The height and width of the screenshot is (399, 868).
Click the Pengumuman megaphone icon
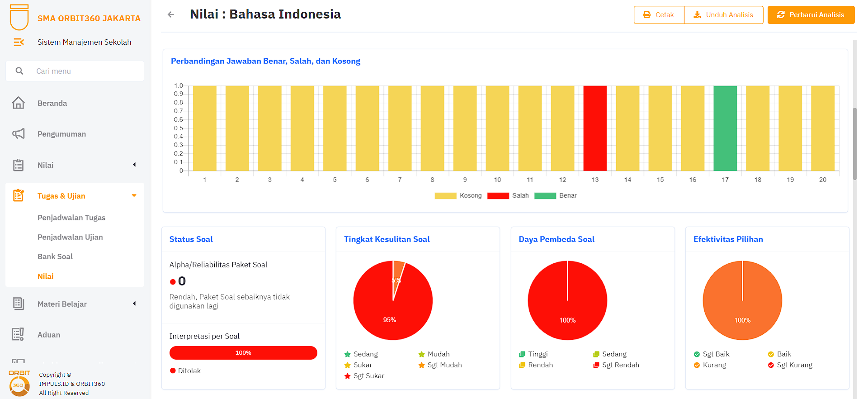[x=19, y=134]
